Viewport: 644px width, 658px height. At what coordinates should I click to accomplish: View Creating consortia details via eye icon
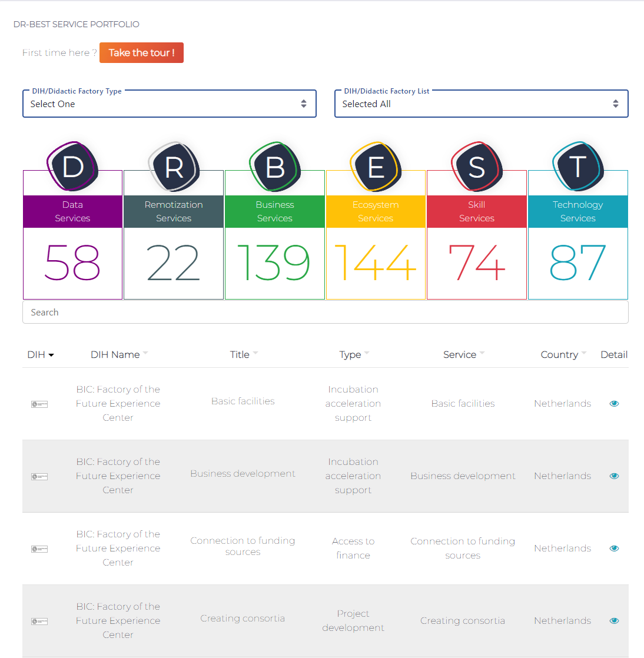[x=614, y=621]
